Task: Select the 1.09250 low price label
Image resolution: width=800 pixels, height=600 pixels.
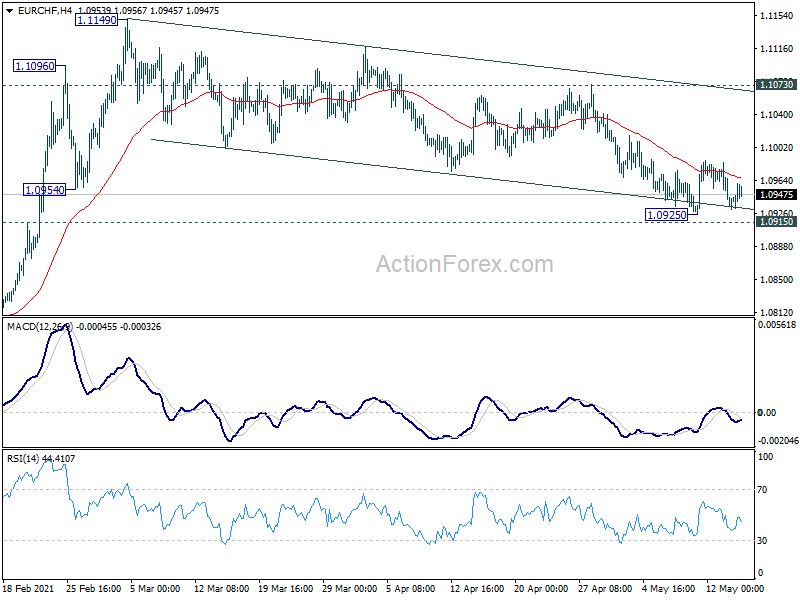Action: pyautogui.click(x=666, y=215)
